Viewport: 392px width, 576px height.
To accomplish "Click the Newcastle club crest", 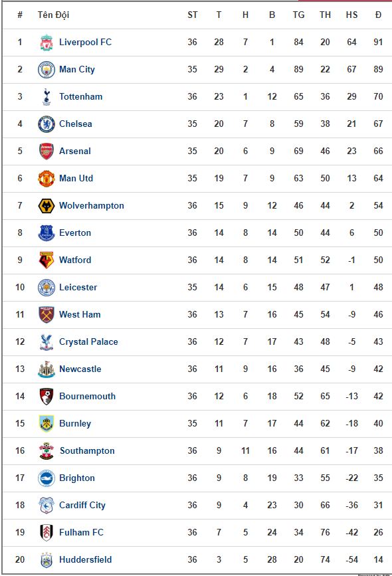I will (47, 369).
